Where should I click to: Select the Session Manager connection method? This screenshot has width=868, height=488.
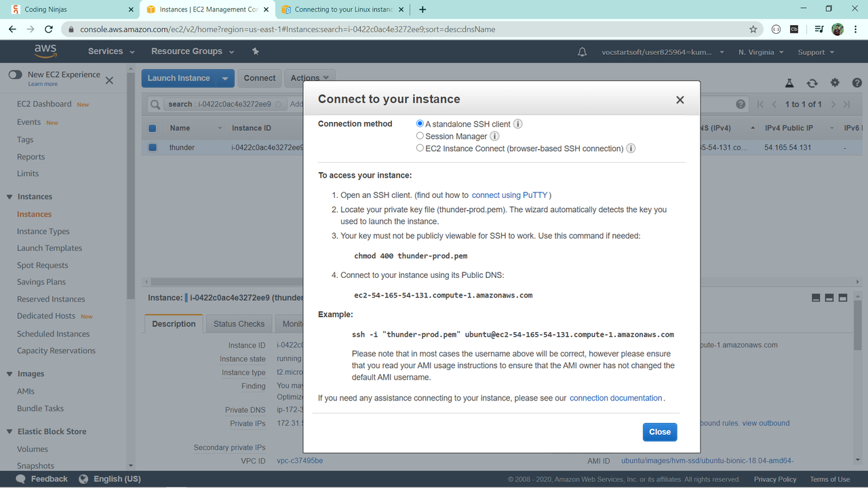coord(420,136)
